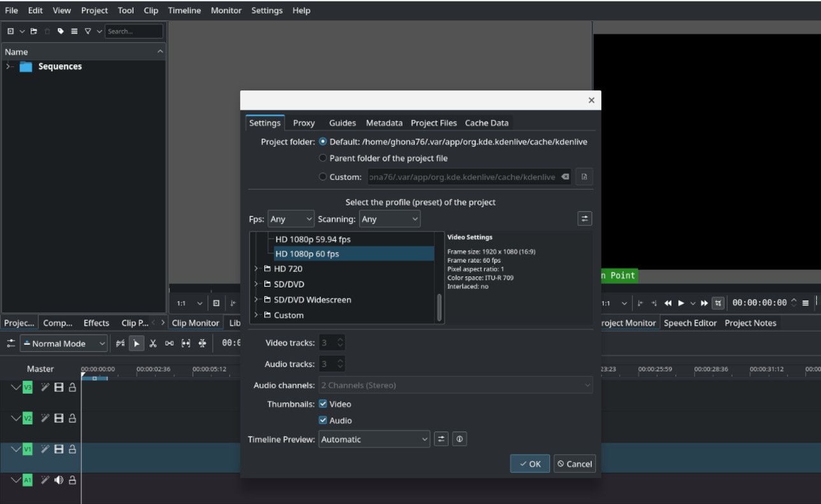Open the Timeline Preview dropdown
The width and height of the screenshot is (821, 504).
[x=374, y=439]
